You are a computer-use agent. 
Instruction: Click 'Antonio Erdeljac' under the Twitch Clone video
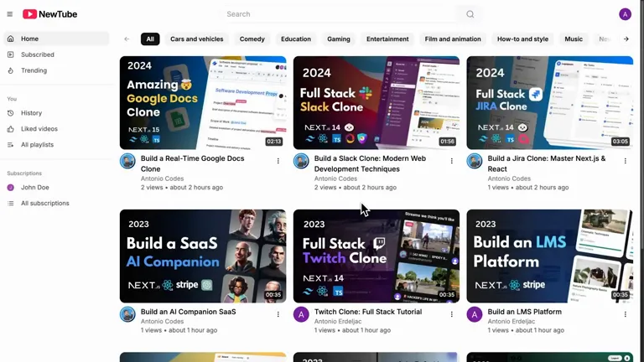(x=338, y=322)
